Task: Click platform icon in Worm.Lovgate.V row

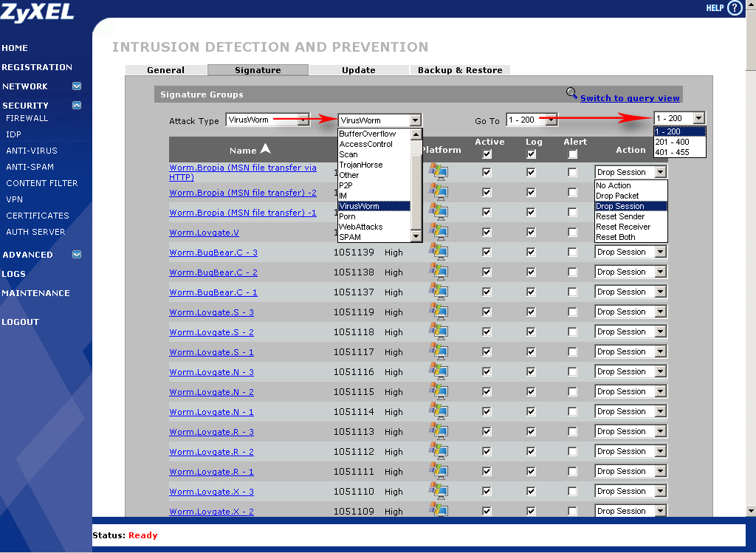Action: click(439, 231)
